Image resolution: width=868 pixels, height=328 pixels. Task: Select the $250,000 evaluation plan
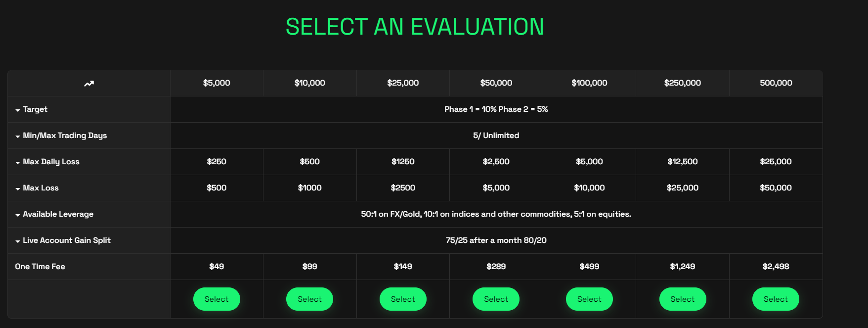pyautogui.click(x=683, y=299)
